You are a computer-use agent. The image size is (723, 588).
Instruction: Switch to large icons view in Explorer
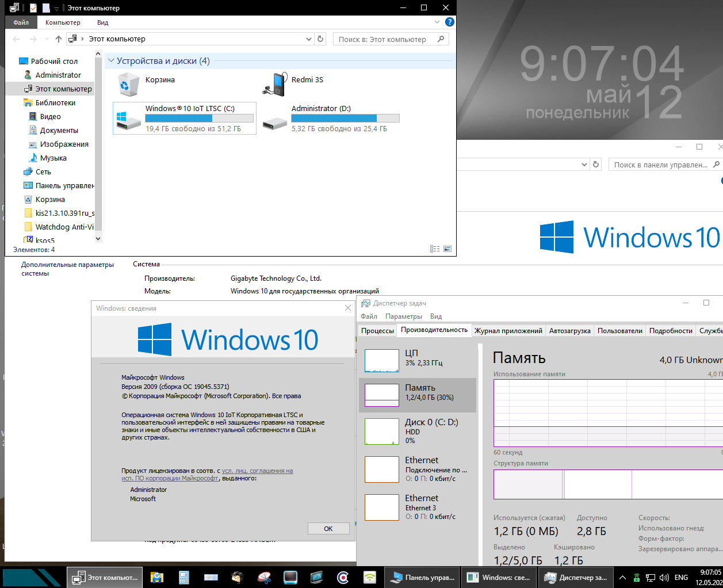[x=447, y=249]
